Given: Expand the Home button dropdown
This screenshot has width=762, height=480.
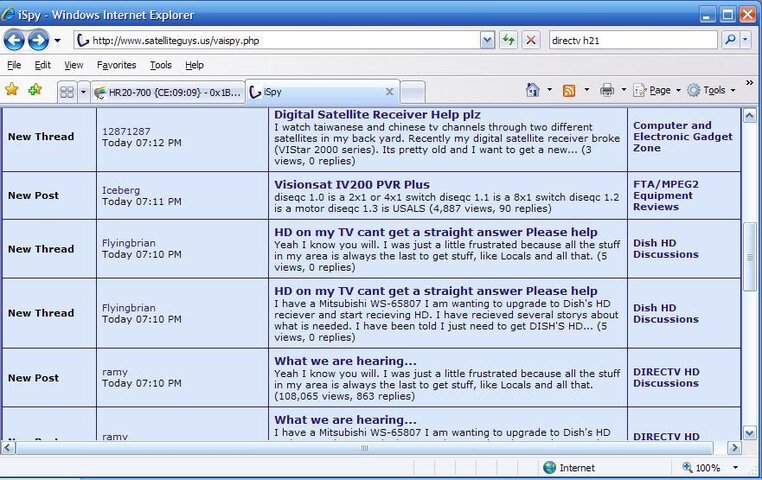Looking at the screenshot, I should (x=550, y=90).
